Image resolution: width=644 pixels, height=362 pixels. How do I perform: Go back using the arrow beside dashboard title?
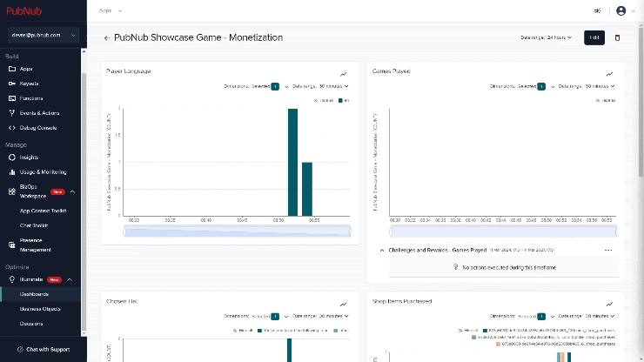107,37
